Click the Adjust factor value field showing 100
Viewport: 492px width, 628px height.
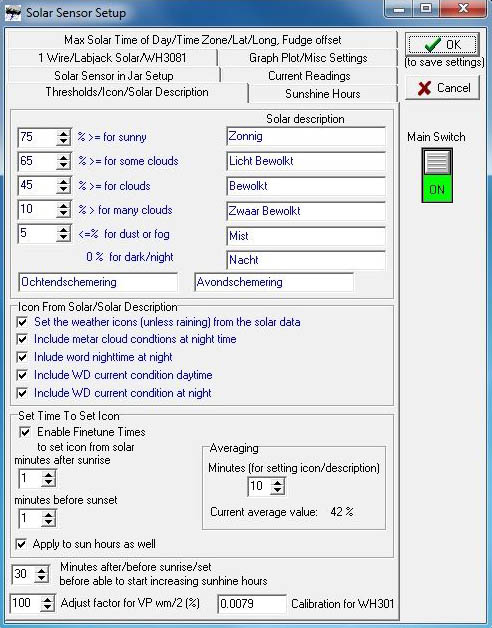click(25, 603)
